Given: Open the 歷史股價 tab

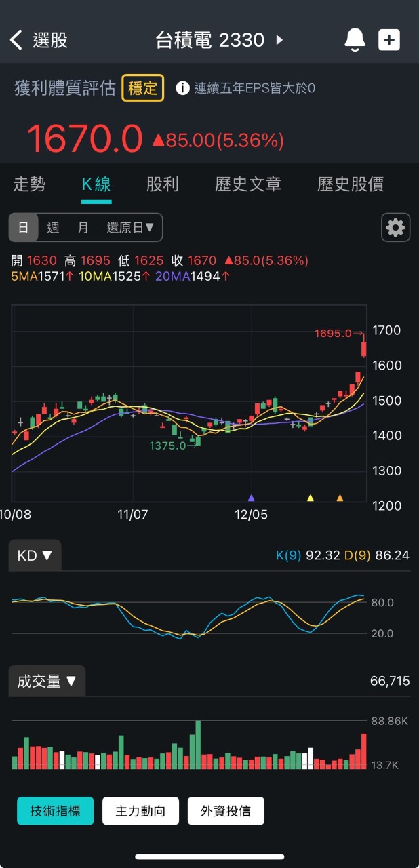Looking at the screenshot, I should coord(351,184).
